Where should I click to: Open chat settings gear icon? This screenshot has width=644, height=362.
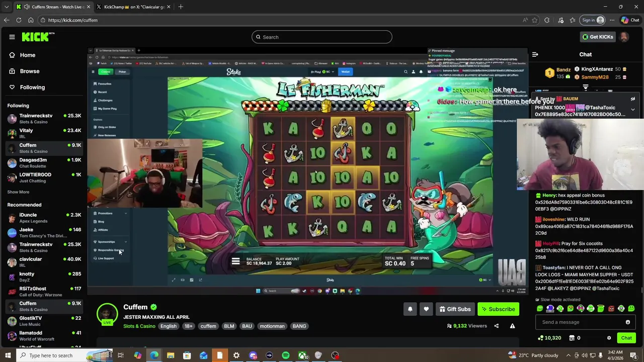(x=609, y=338)
